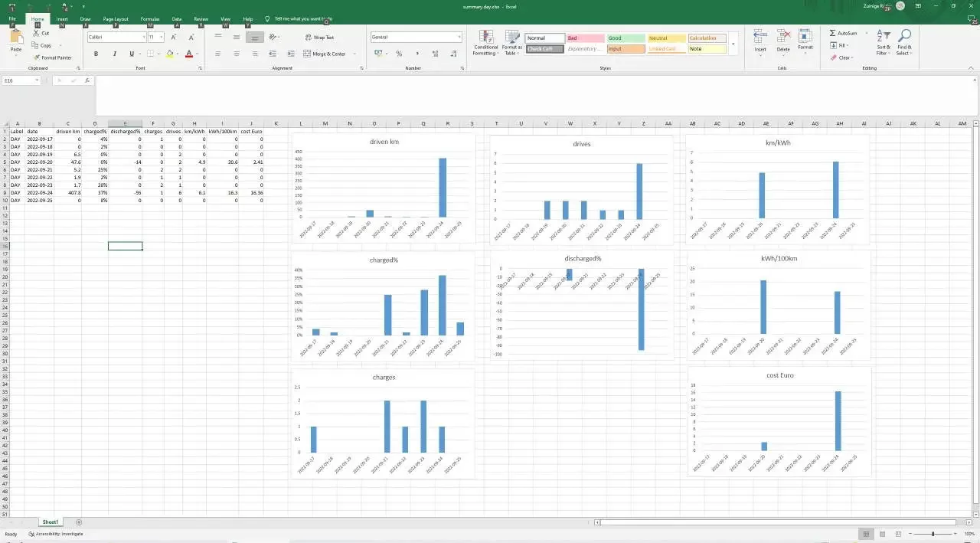Apply the Good cell style
Viewport: 980px width, 543px height.
[x=626, y=38]
